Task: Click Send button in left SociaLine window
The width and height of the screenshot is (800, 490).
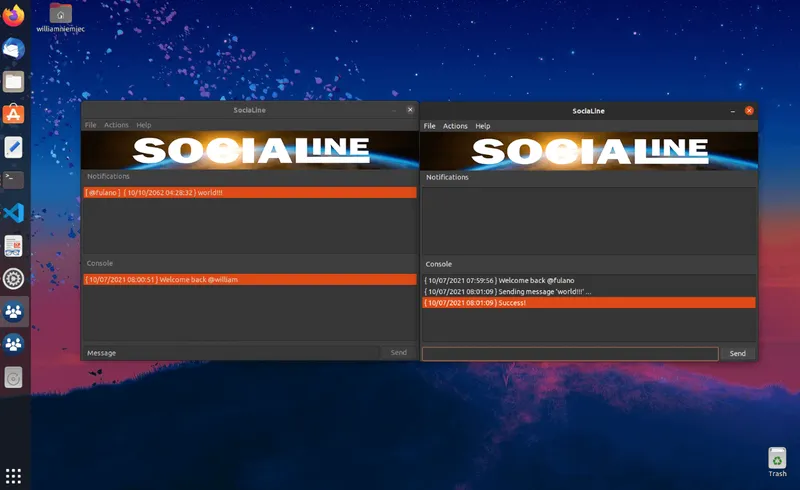Action: pyautogui.click(x=398, y=353)
